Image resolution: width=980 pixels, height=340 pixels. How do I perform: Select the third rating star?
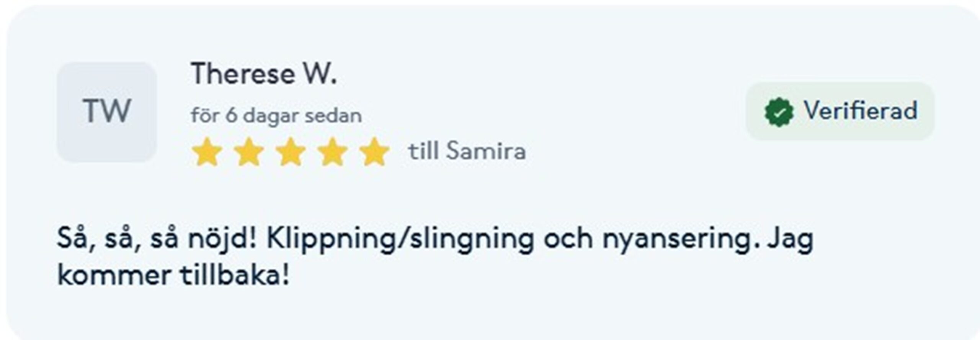point(291,152)
